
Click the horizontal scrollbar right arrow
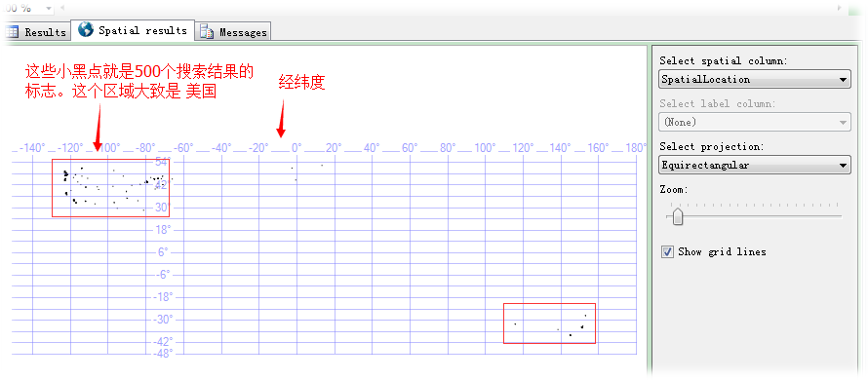click(839, 8)
